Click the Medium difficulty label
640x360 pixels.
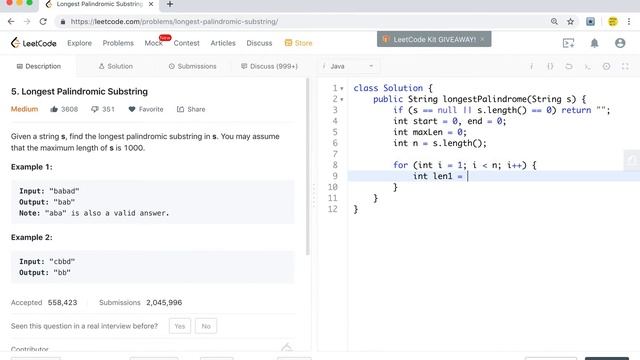(24, 109)
